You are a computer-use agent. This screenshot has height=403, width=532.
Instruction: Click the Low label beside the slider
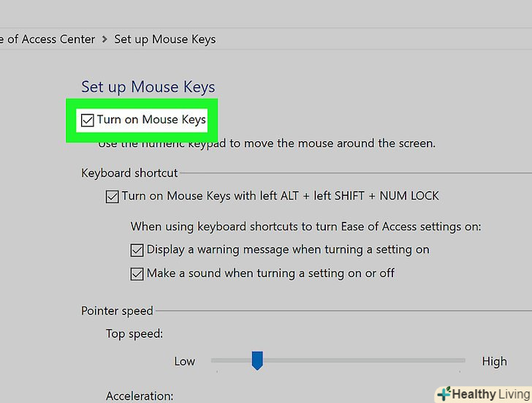click(185, 361)
